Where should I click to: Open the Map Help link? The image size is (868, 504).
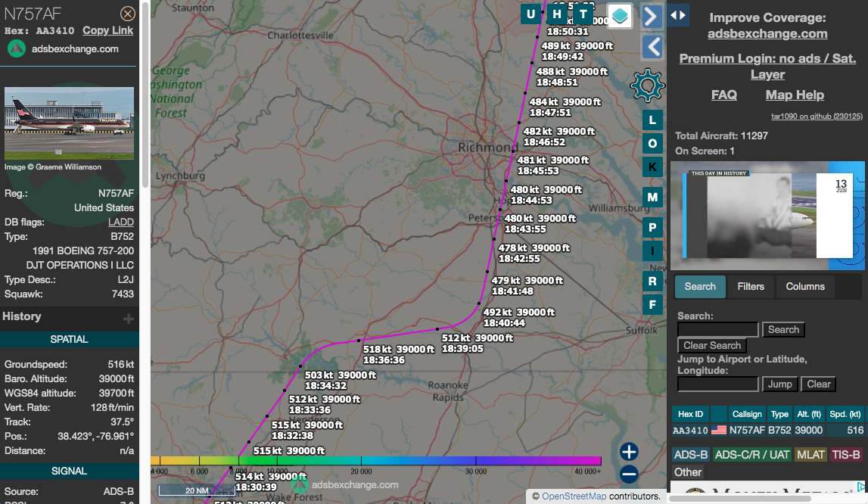pyautogui.click(x=795, y=95)
